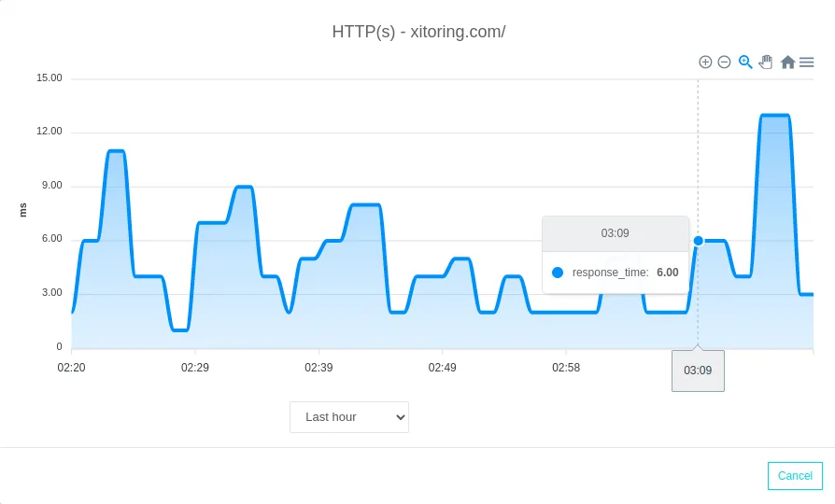Click the 02:20 x-axis label
Viewport: 835px width, 504px height.
coord(71,368)
